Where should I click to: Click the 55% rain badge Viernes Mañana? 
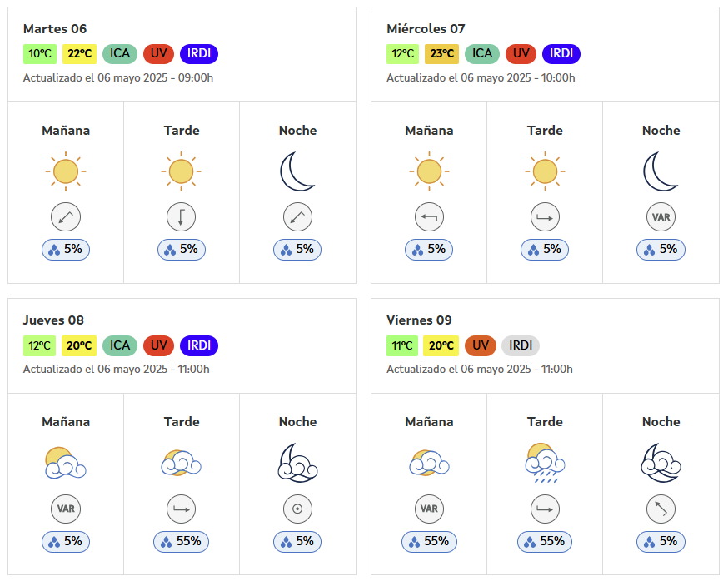pyautogui.click(x=429, y=542)
